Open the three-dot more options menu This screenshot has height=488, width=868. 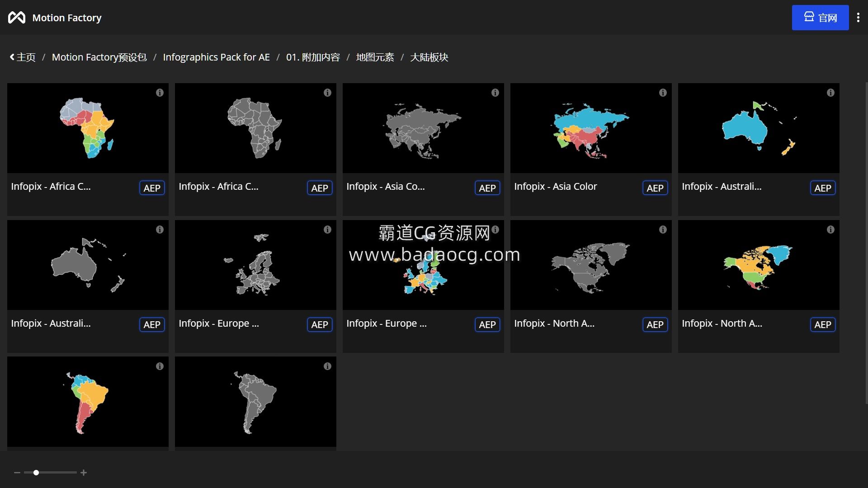[858, 18]
